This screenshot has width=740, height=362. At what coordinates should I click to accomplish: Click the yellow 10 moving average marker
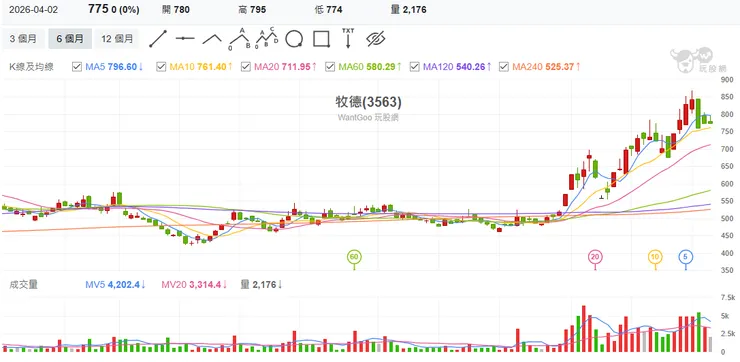coord(655,257)
